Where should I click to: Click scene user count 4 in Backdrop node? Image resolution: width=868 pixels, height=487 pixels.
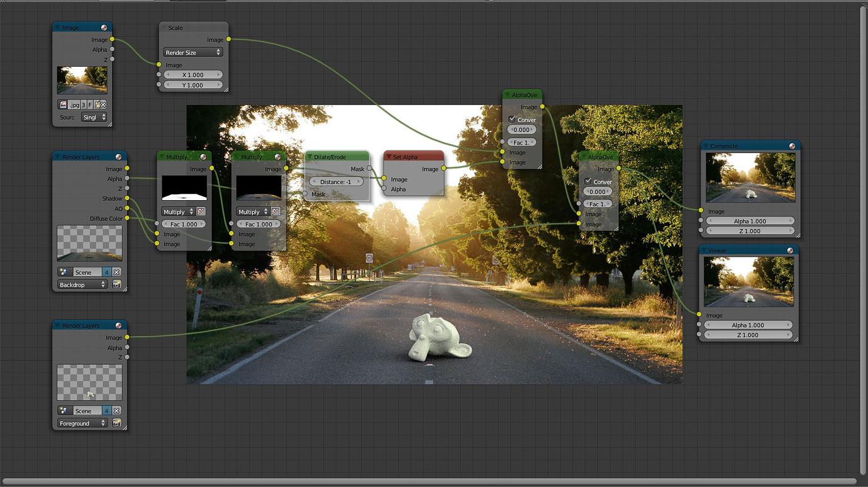point(106,272)
